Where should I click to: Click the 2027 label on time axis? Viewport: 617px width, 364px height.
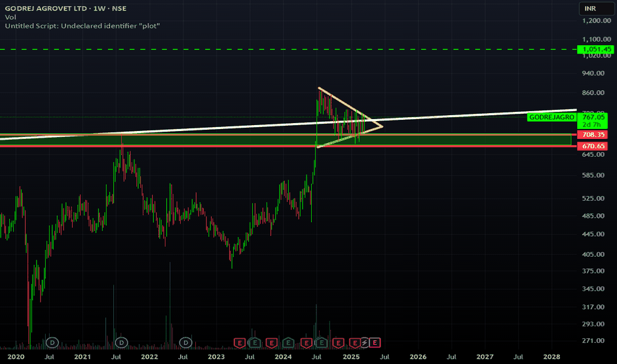click(x=485, y=357)
